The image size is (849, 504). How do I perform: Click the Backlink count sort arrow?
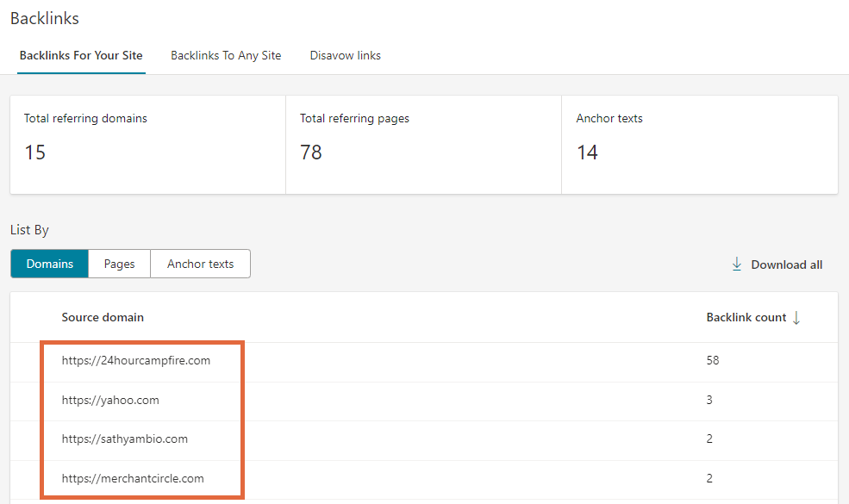(x=796, y=318)
